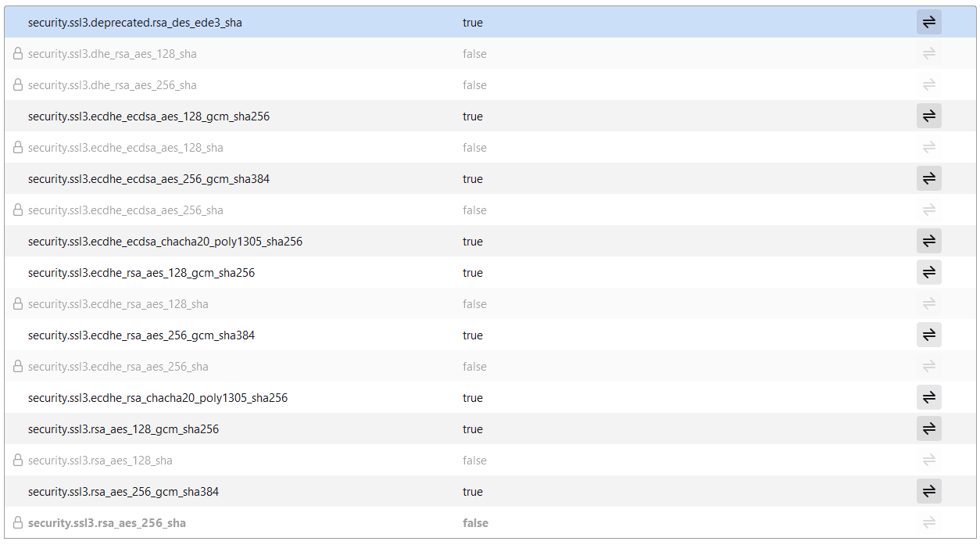Toggle the security.ssl3.ecdhe_rsa_aes_256_gcm_sha384 arrows button

[x=929, y=335]
